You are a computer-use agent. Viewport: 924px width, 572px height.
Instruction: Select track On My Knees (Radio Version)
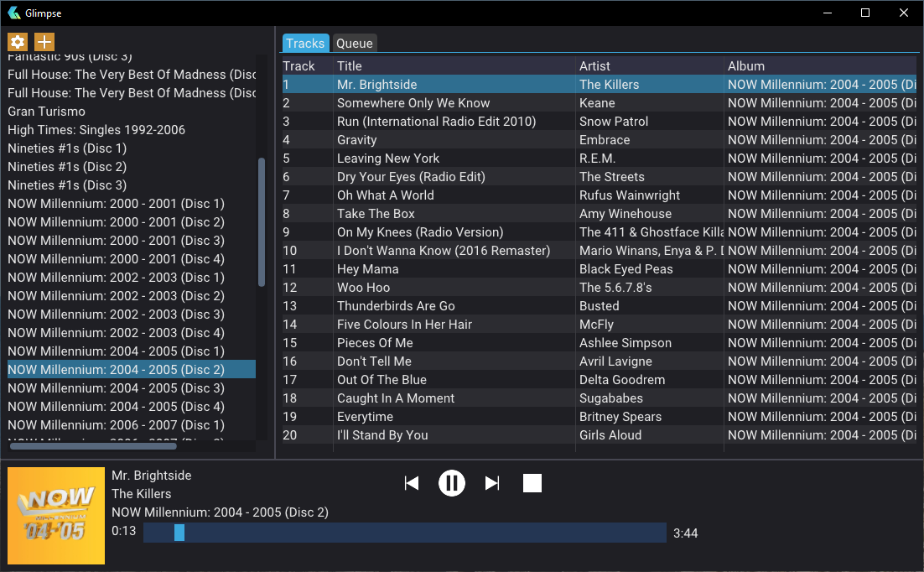coord(600,232)
